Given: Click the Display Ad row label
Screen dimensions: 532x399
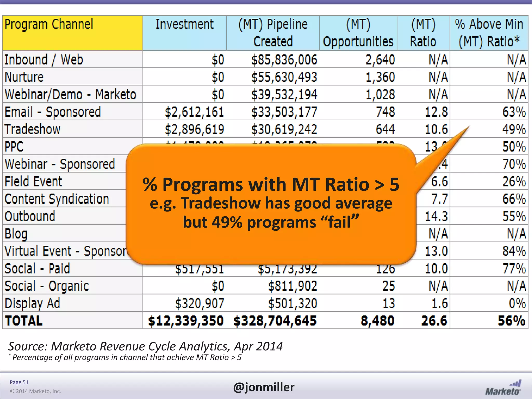Looking at the screenshot, I should tap(32, 303).
